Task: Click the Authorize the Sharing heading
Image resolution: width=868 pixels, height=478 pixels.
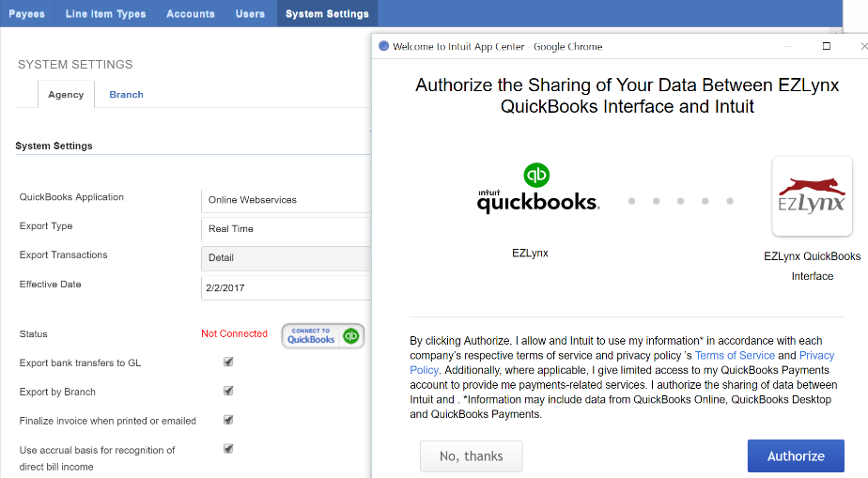Action: pyautogui.click(x=628, y=96)
